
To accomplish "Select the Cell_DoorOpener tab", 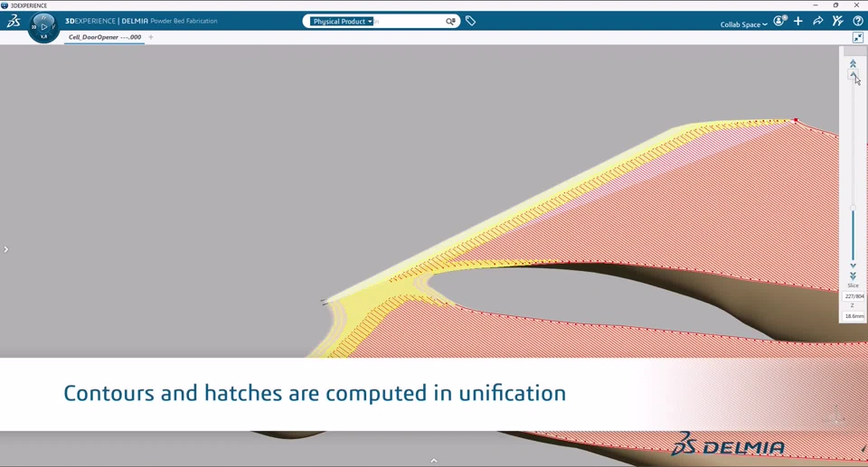I will [105, 37].
